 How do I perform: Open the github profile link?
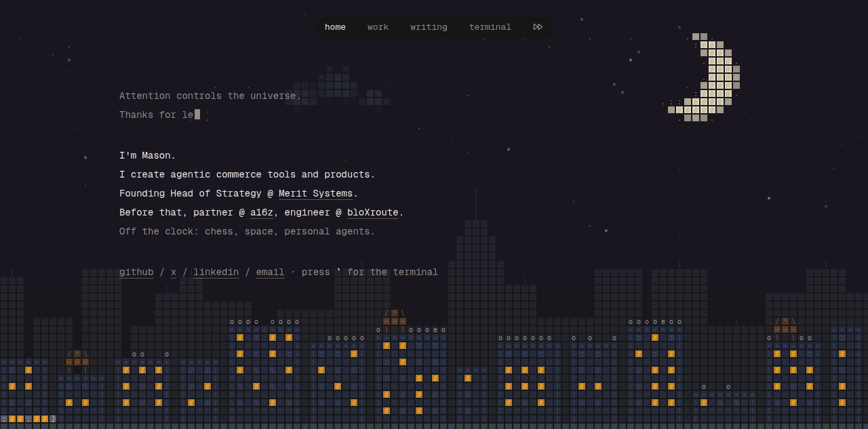136,272
